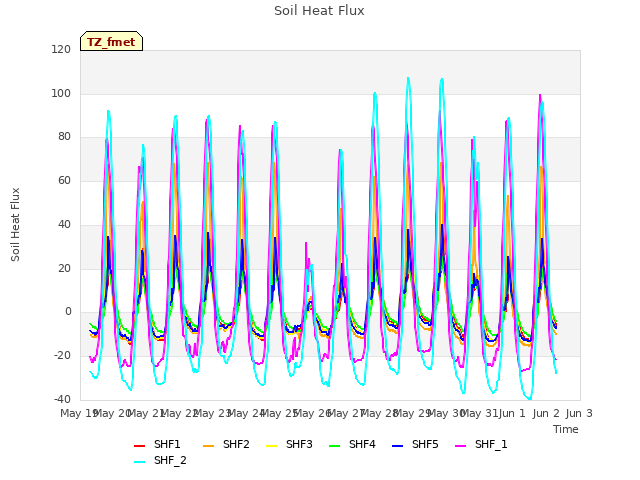Toggle the SHF5 legend entry
The width and height of the screenshot is (640, 480).
coord(415,444)
